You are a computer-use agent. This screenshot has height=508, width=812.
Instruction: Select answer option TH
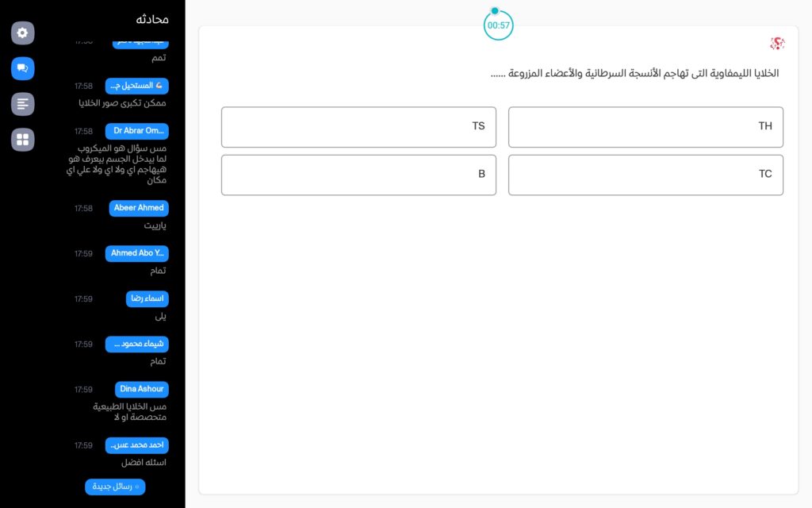tap(645, 127)
